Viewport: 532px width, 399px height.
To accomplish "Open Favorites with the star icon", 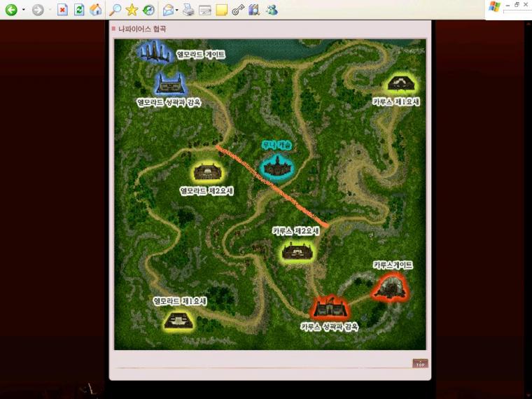I will pos(132,10).
